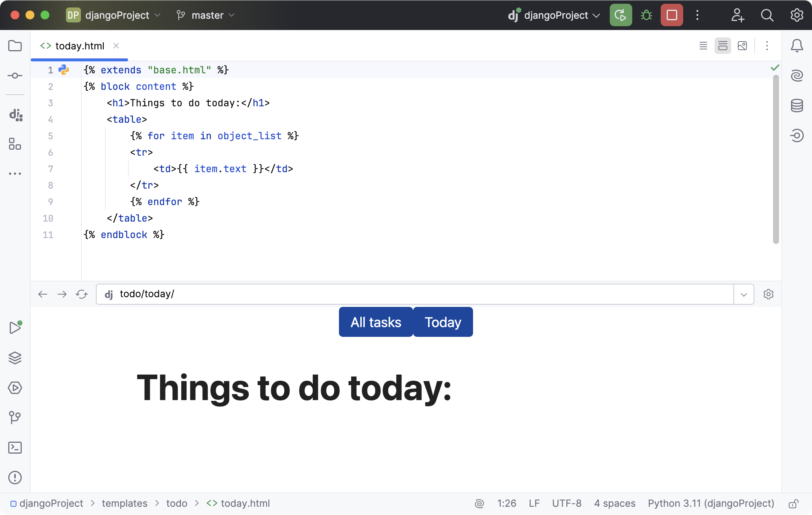Click the All tasks button
The image size is (812, 515).
pyautogui.click(x=375, y=322)
